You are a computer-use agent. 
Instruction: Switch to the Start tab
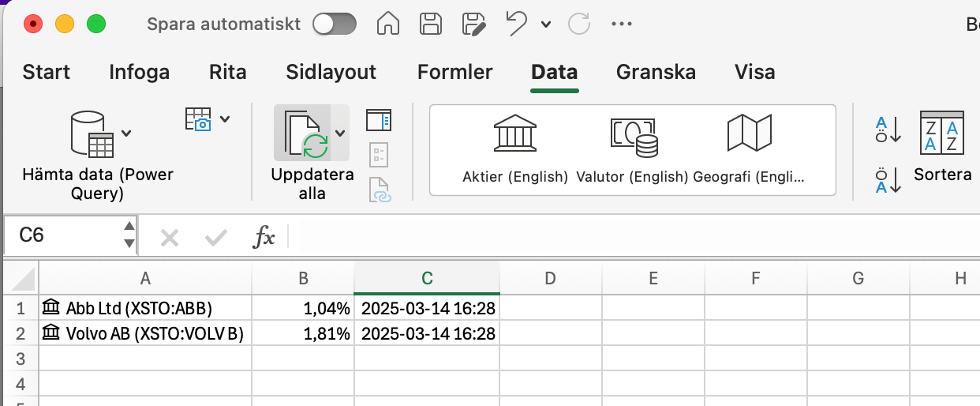(x=47, y=73)
